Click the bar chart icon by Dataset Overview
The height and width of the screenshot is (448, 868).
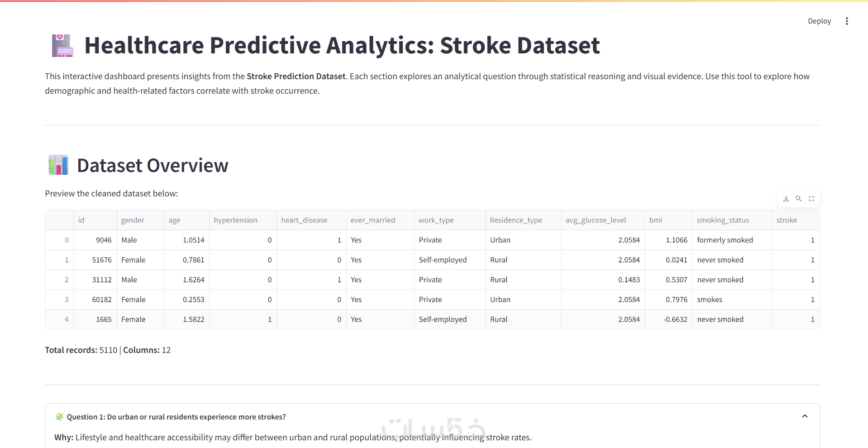tap(59, 165)
